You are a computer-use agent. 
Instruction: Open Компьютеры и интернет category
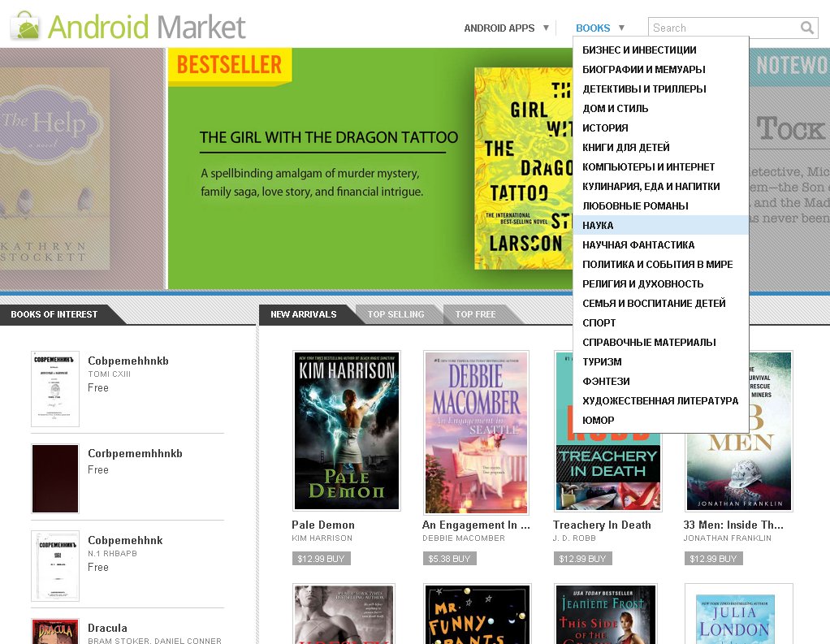coord(660,166)
